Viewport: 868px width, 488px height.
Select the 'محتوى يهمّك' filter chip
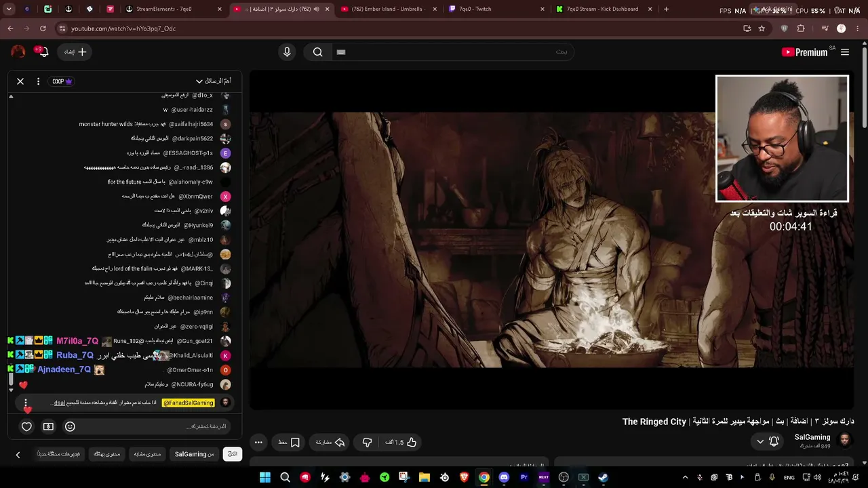tap(106, 454)
